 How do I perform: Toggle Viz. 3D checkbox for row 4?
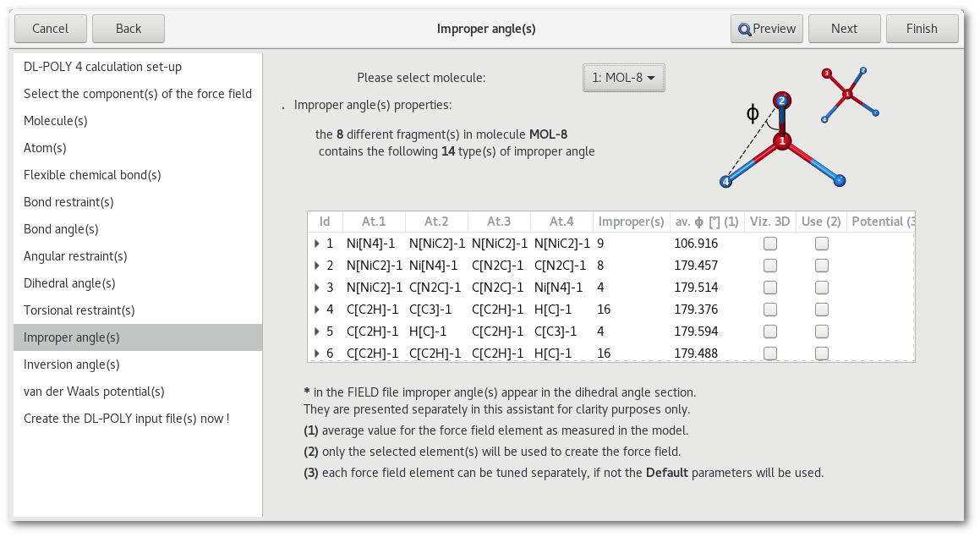click(769, 310)
